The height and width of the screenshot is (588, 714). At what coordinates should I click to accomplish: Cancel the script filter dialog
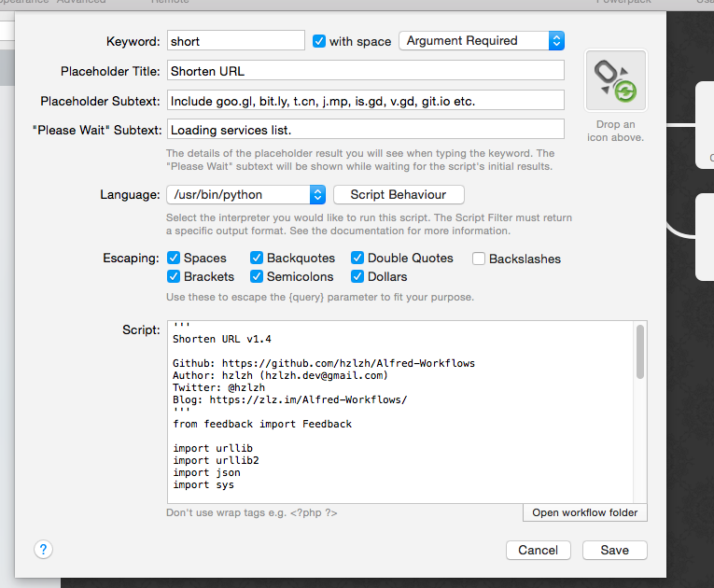(x=538, y=550)
